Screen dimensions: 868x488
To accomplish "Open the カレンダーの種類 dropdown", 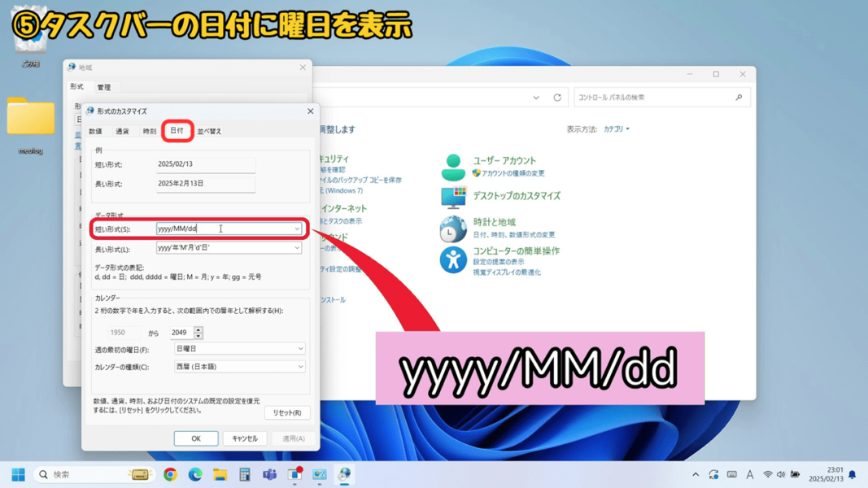I will pos(239,366).
